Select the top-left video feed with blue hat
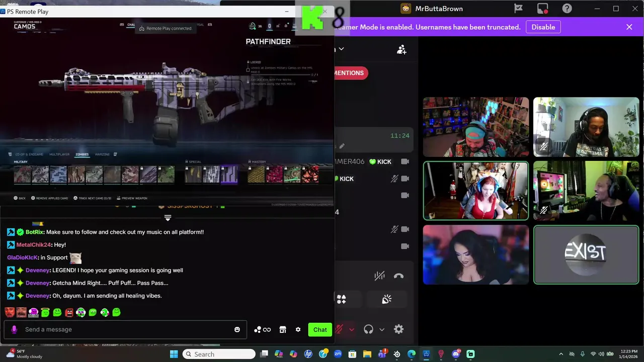 pos(475,127)
